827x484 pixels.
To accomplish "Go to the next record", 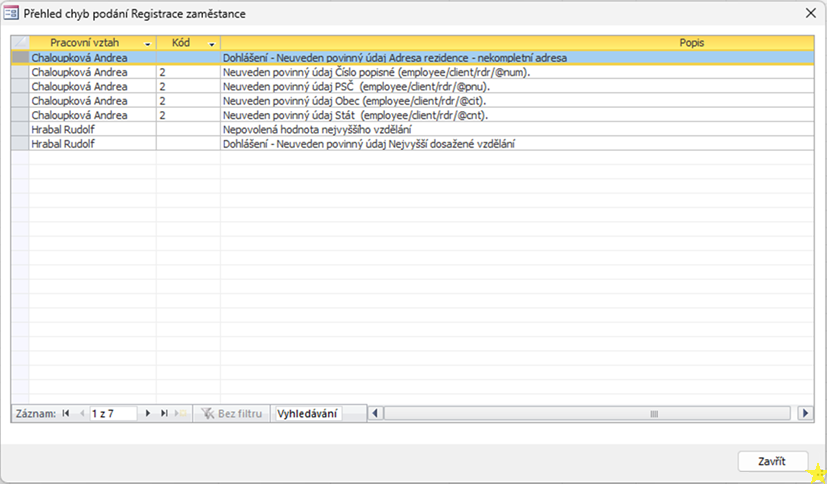I will [x=148, y=413].
